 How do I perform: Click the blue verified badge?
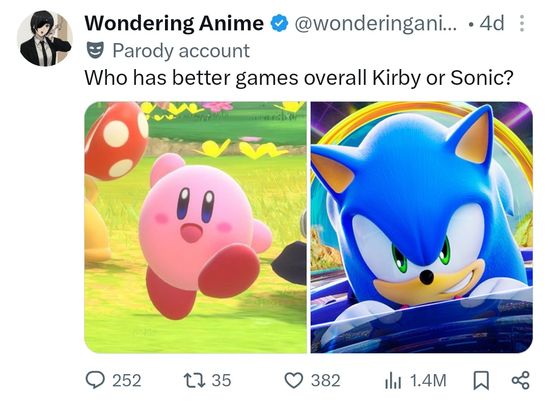[x=279, y=24]
